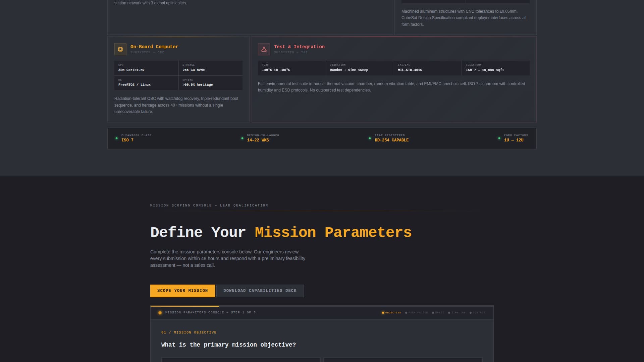This screenshot has height=362, width=644.
Task: Click the SCOPE YOUR MISSION button
Action: pos(182,291)
